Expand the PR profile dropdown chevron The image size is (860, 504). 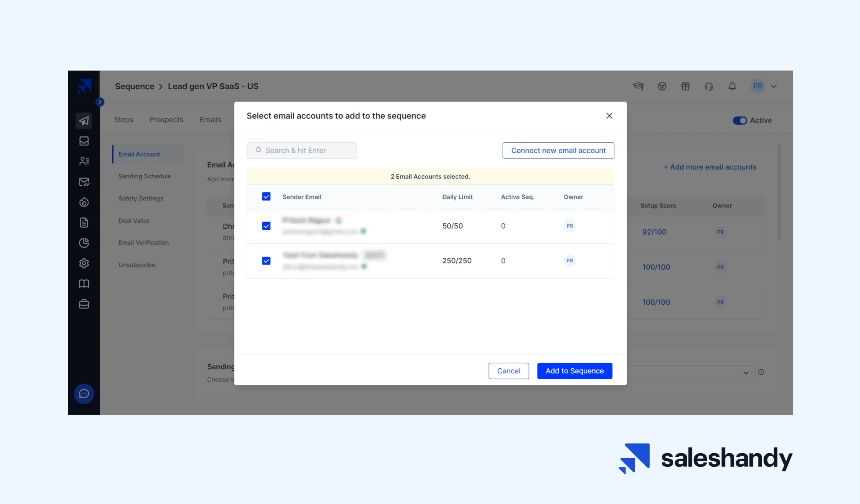774,86
